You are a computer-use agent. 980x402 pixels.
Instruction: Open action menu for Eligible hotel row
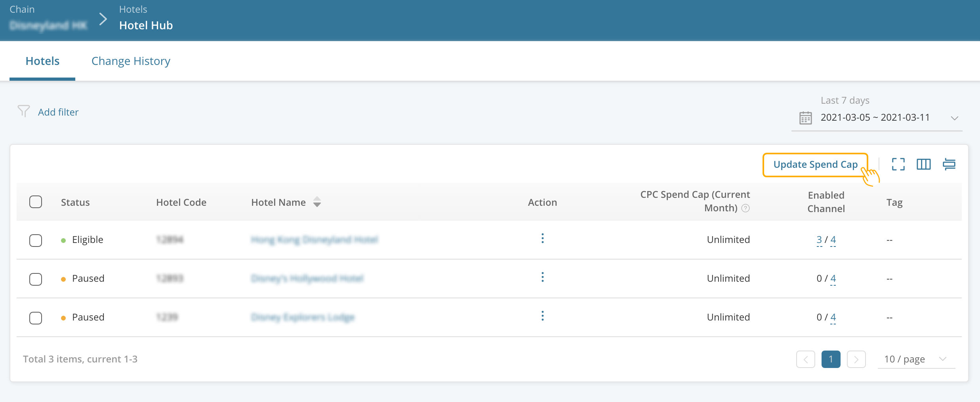[543, 238]
